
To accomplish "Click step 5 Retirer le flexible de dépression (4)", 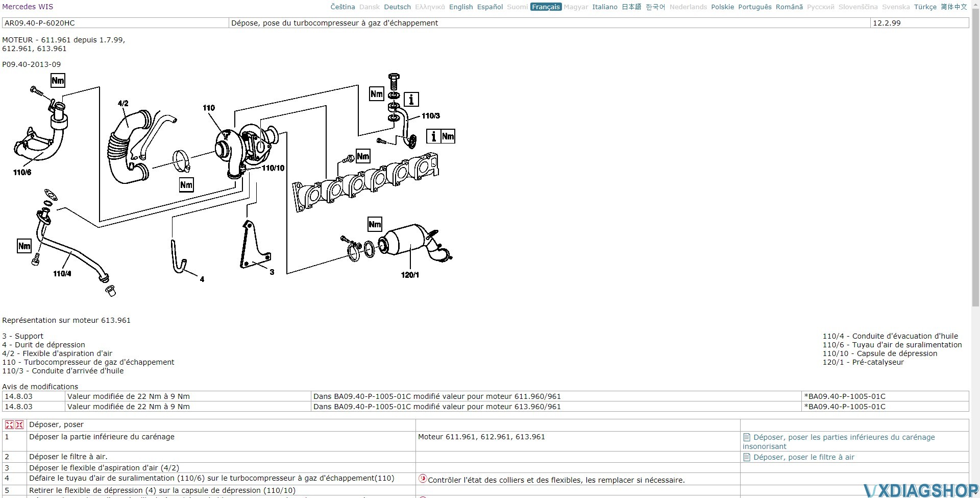I will [162, 490].
